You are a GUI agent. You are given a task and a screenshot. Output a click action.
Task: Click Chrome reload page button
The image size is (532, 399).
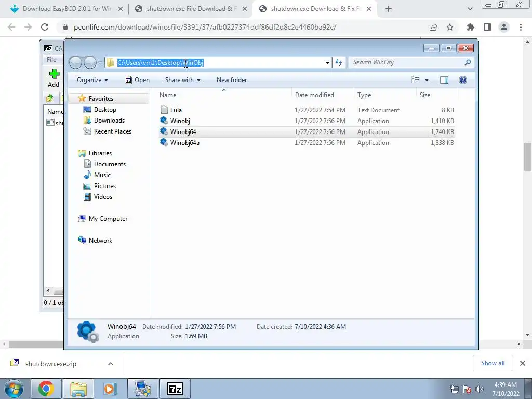[x=45, y=27]
